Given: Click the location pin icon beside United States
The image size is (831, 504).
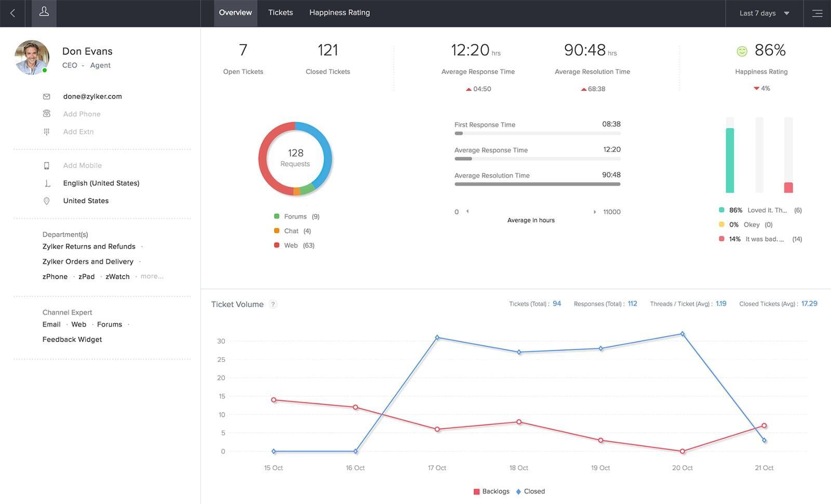Looking at the screenshot, I should (x=47, y=200).
